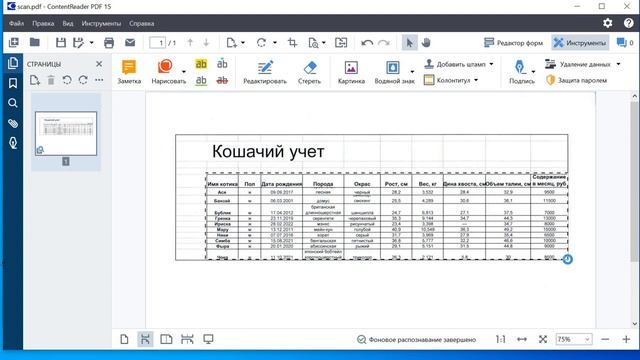This screenshot has width=640, height=360.
Task: Add a page in the pages panel
Action: [x=35, y=80]
